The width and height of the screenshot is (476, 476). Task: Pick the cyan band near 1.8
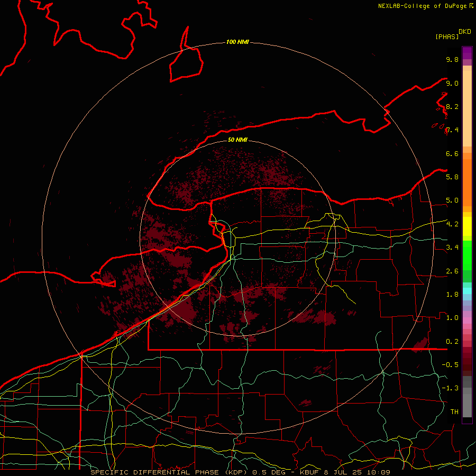tap(467, 291)
